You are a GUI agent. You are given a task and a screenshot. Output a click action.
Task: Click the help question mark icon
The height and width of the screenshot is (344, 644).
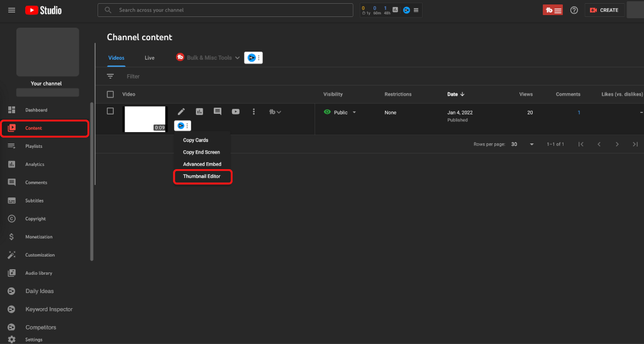[574, 11]
